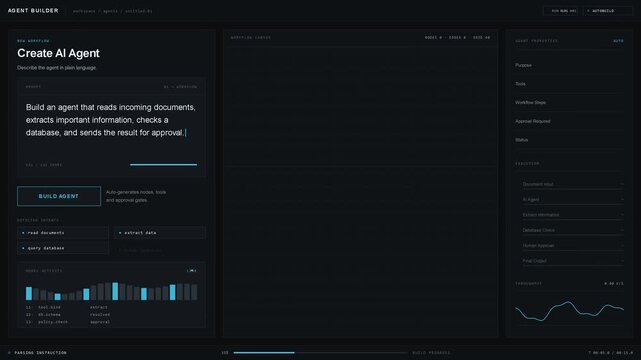Click the prompt character-count progress bar
The image size is (641, 360).
(x=164, y=165)
